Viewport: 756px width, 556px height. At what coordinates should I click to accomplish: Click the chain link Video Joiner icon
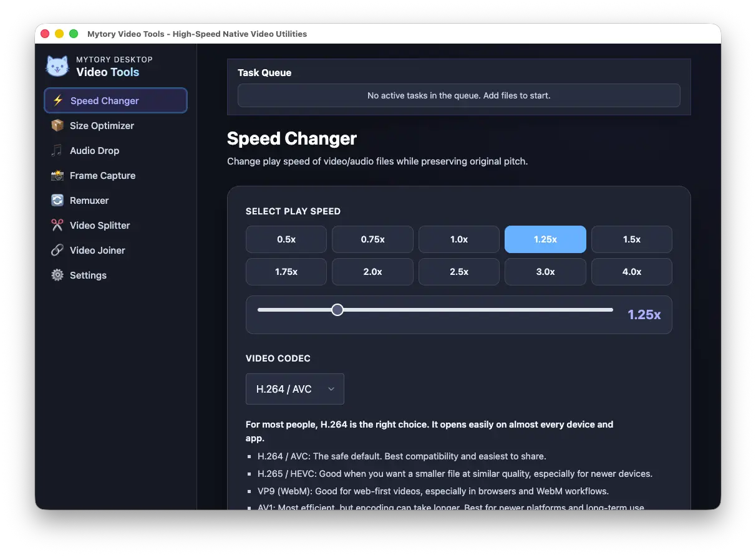(57, 250)
